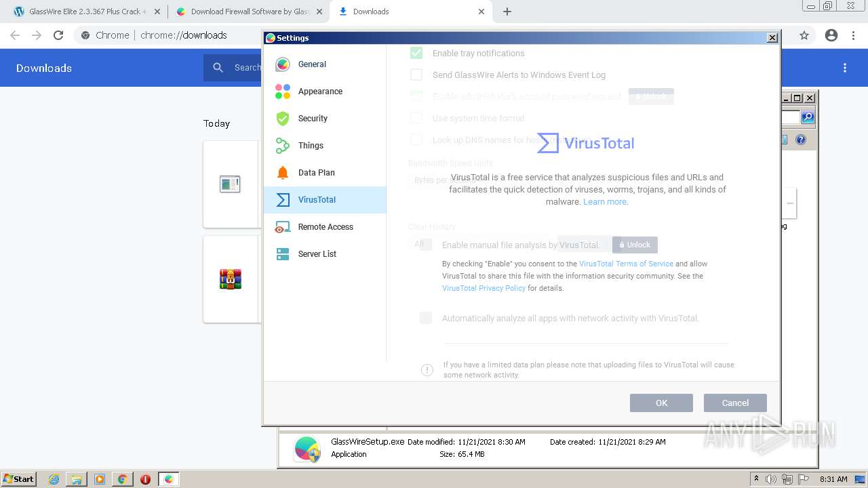The image size is (868, 488).
Task: Switch to Download Firewall Software tab
Action: pyautogui.click(x=250, y=12)
